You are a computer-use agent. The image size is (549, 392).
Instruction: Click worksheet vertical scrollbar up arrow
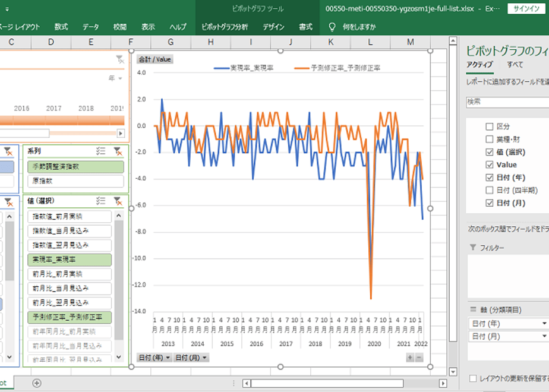(453, 41)
